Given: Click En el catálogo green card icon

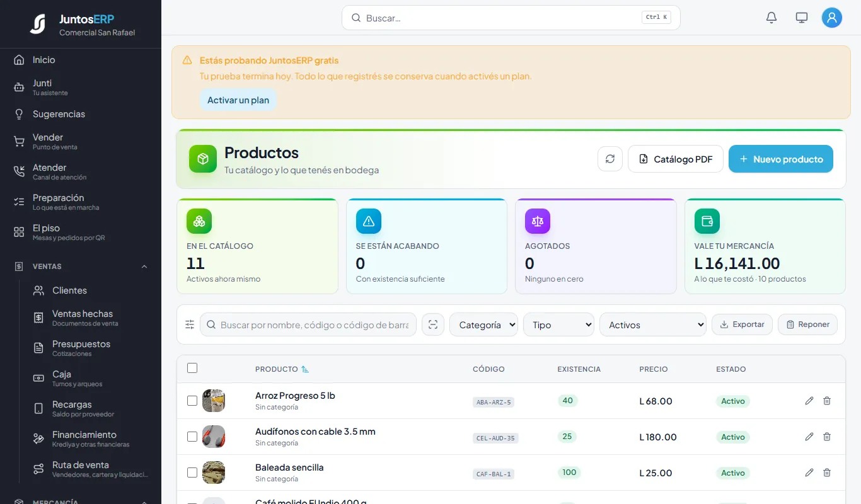Looking at the screenshot, I should coord(199,221).
